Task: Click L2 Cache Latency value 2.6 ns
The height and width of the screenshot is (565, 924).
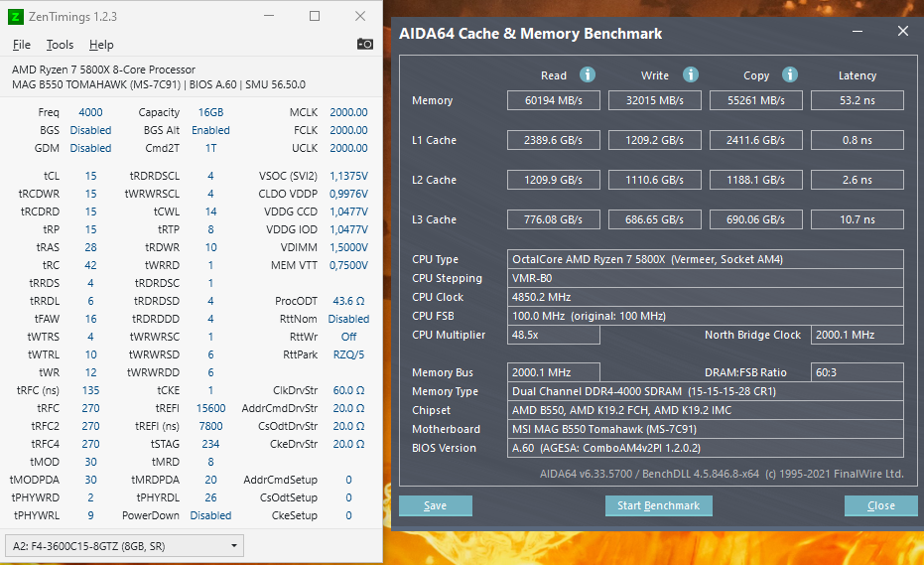Action: [858, 180]
